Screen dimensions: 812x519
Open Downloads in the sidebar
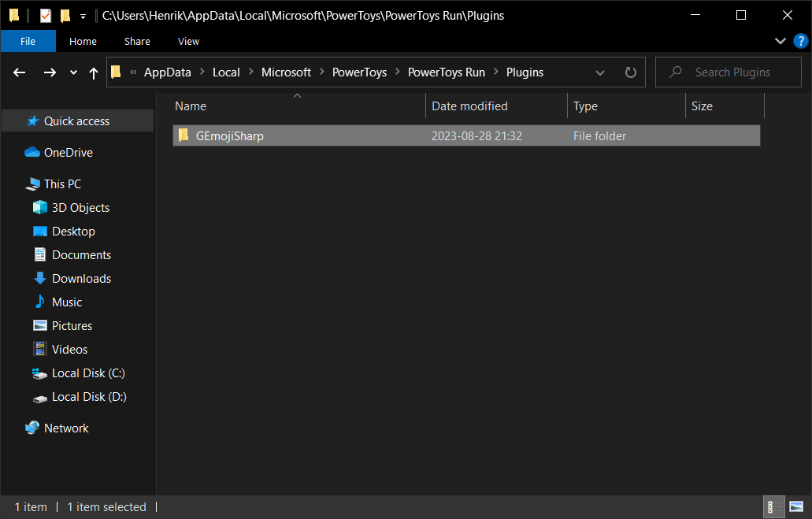point(81,279)
